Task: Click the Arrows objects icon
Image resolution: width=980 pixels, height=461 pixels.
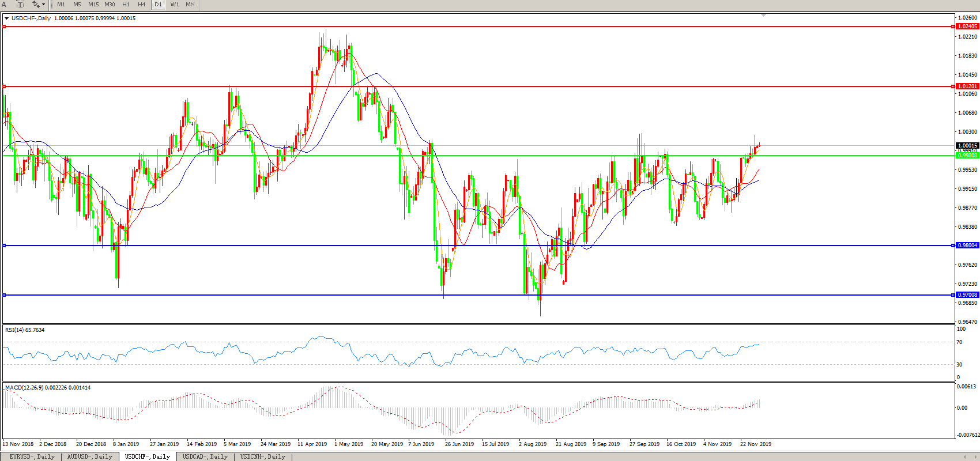Action: tap(36, 5)
